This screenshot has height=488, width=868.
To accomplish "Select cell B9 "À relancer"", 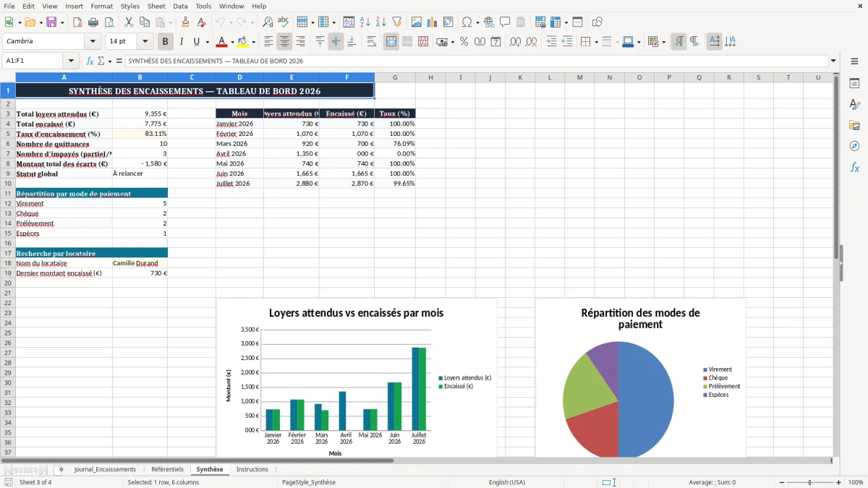I will 140,174.
